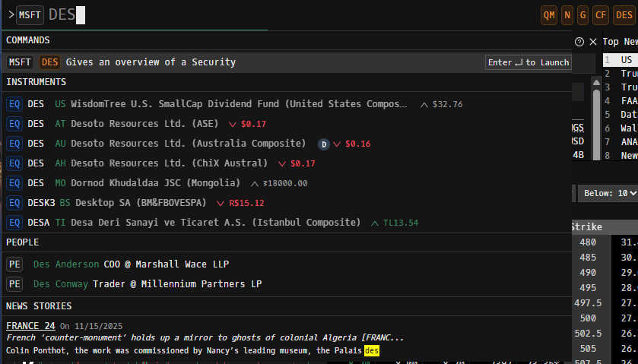Select top news item 1 US
638x364 pixels.
[x=620, y=60]
